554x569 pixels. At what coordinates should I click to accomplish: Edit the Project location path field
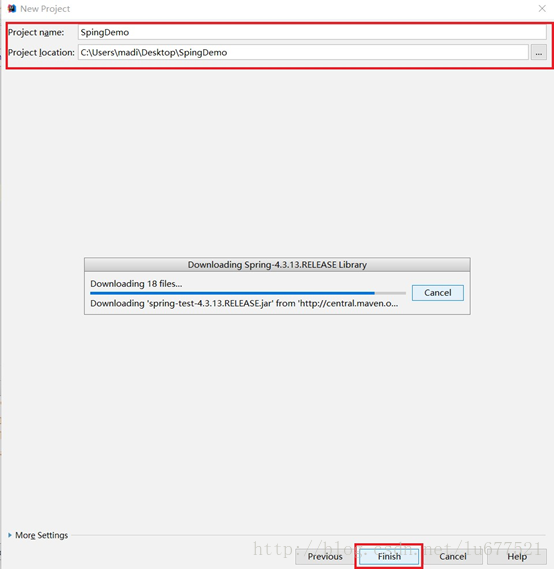coord(303,53)
